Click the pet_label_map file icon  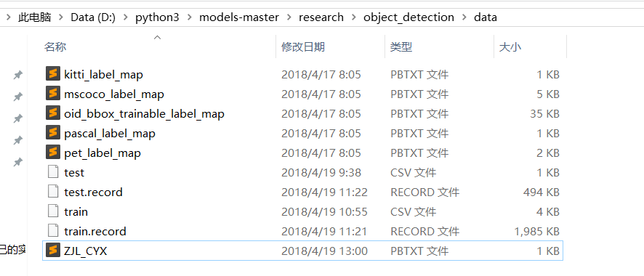(x=52, y=153)
